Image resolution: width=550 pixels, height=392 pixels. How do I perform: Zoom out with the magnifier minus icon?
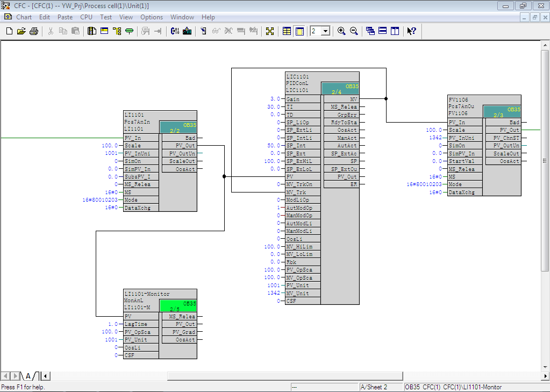(x=354, y=31)
